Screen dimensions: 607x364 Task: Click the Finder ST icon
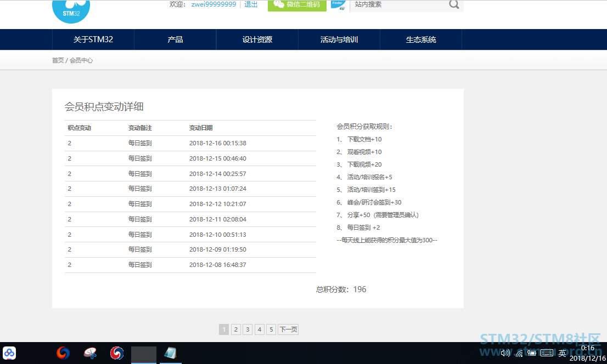[338, 5]
